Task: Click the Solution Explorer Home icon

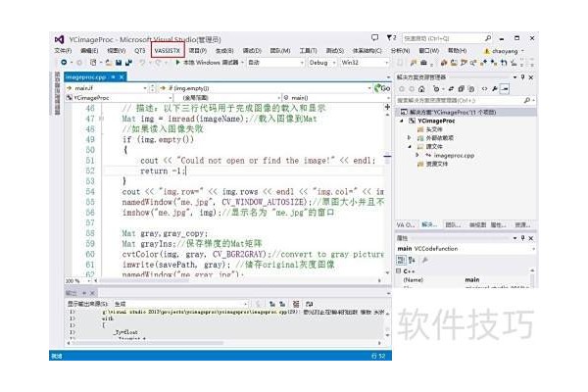Action: coord(421,89)
